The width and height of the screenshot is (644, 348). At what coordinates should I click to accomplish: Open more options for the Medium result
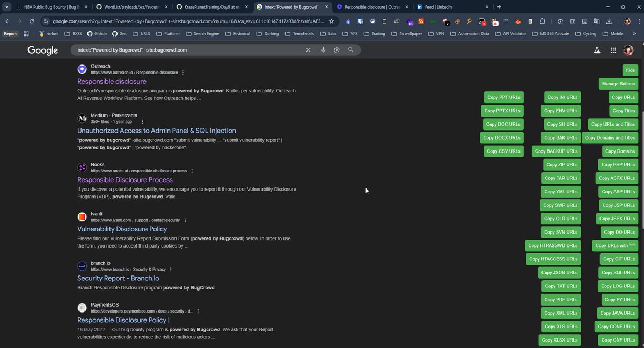[x=142, y=121]
